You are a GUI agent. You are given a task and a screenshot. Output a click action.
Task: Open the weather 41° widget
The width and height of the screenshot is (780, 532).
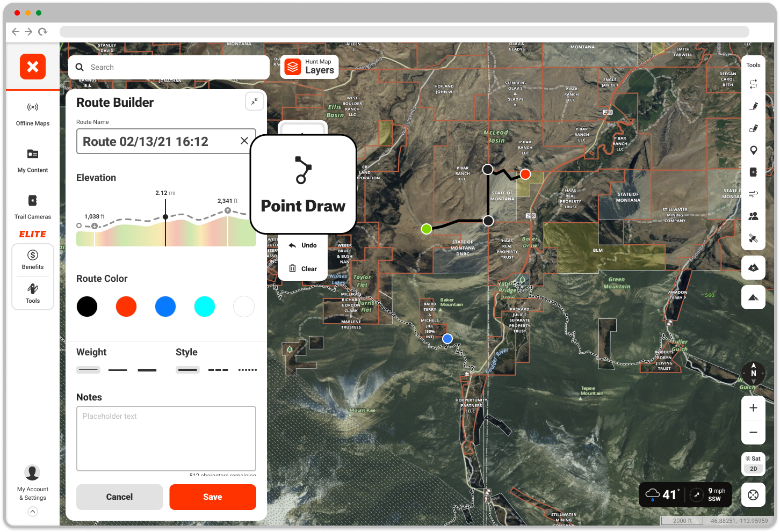[662, 494]
